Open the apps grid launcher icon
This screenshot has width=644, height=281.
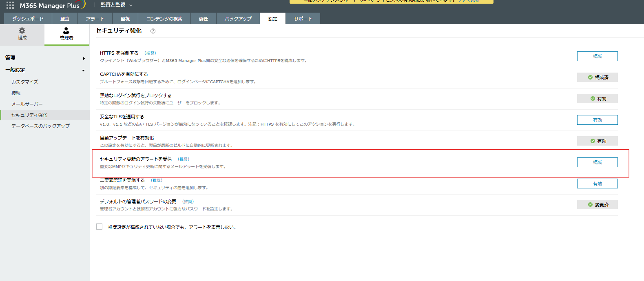pyautogui.click(x=10, y=5)
